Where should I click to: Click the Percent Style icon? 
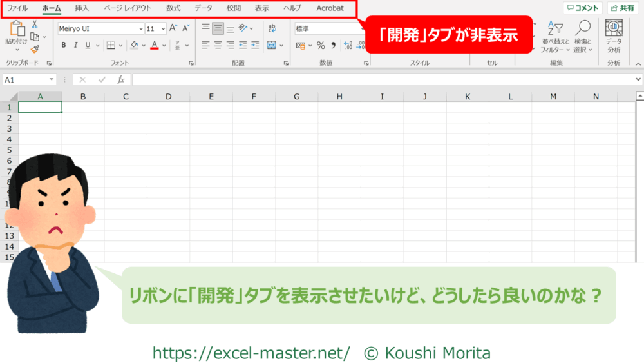pyautogui.click(x=321, y=45)
